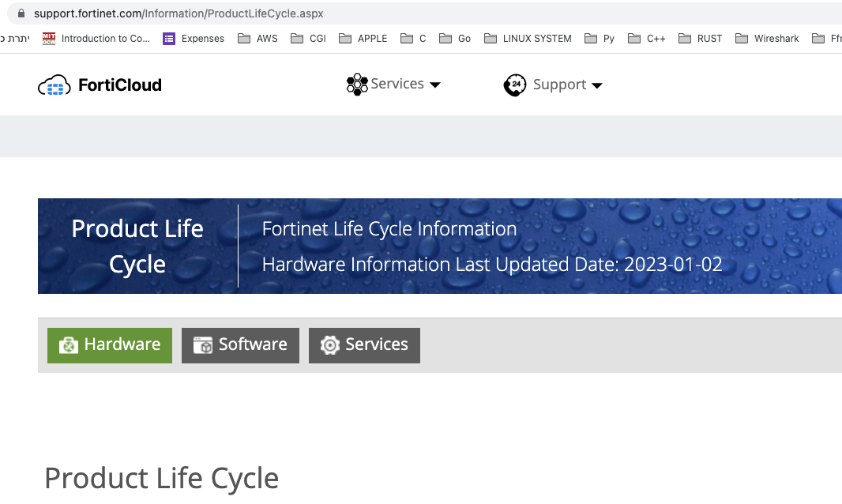Click the FortiCloud cloud logo icon
Screen dimensions: 842x504
pyautogui.click(x=55, y=85)
